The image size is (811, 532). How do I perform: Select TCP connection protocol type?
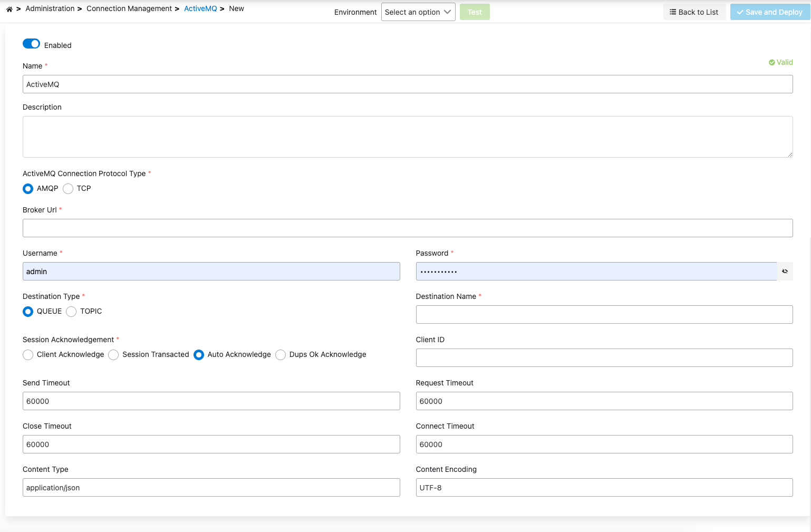(68, 189)
